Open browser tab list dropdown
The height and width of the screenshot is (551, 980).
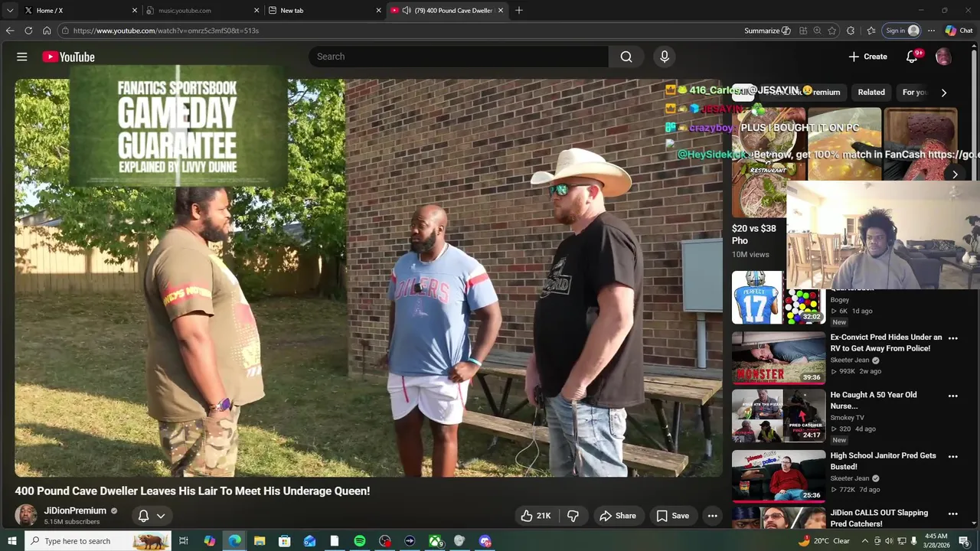click(x=10, y=10)
